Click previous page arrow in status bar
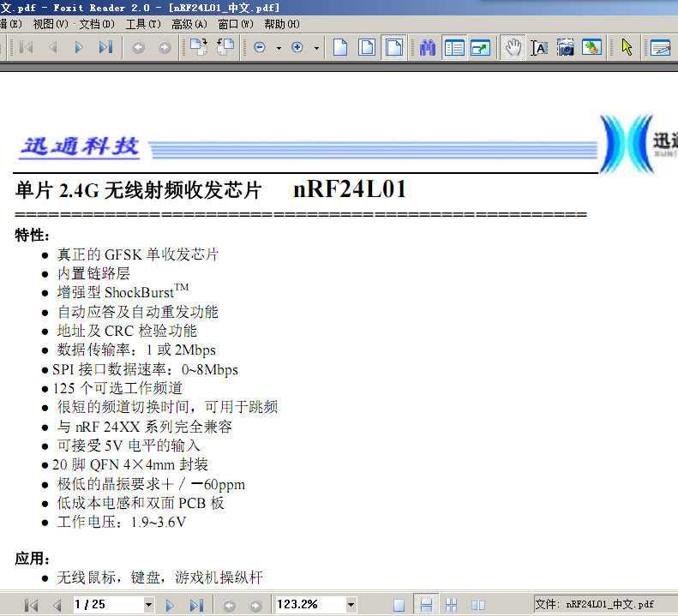Viewport: 678px width, 616px height. coord(57,605)
